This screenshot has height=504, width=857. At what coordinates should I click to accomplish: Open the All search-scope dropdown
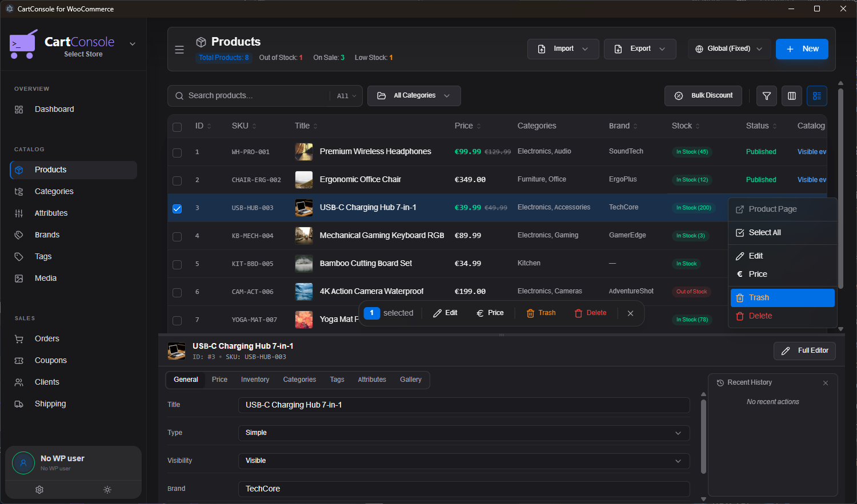[x=346, y=96]
